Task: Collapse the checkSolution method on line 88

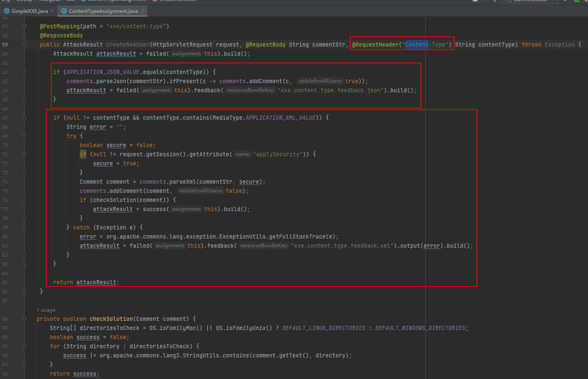Action: click(24, 319)
